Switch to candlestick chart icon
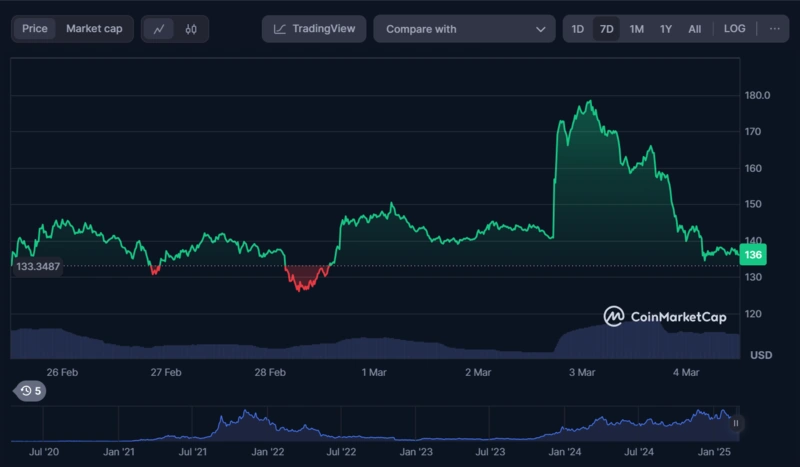 tap(191, 29)
